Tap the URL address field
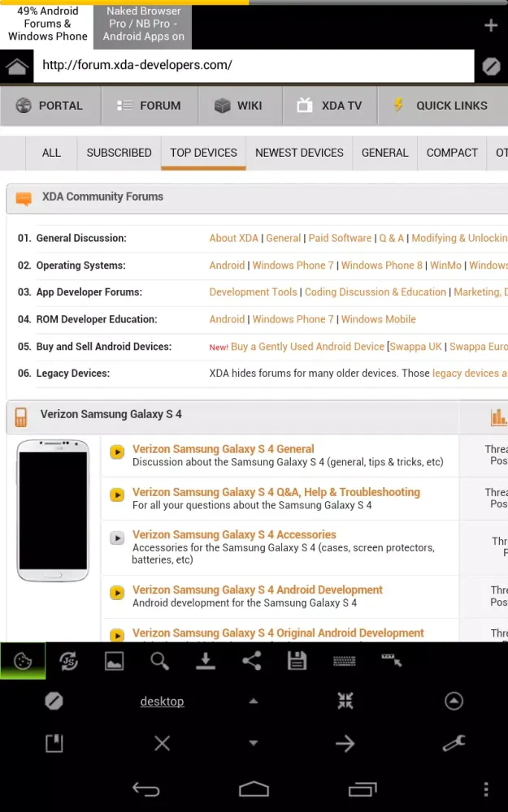508x812 pixels. pyautogui.click(x=254, y=66)
